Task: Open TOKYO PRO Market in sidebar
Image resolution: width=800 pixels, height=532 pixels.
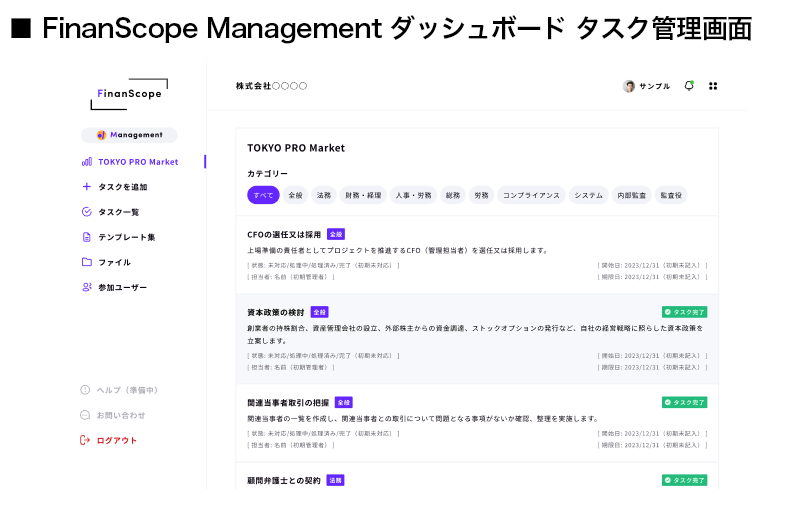Action: tap(138, 162)
